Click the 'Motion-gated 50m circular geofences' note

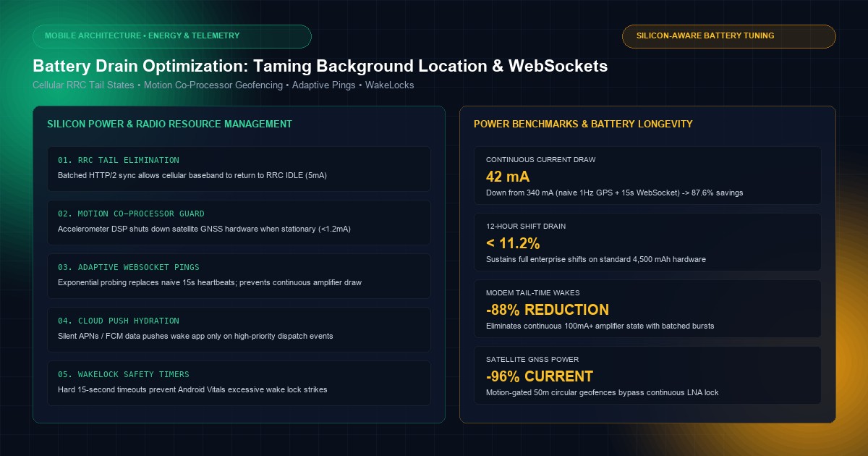603,393
